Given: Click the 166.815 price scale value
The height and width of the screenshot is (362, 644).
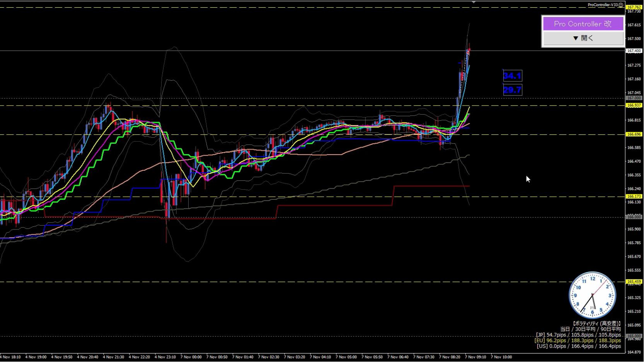Looking at the screenshot, I should [634, 120].
